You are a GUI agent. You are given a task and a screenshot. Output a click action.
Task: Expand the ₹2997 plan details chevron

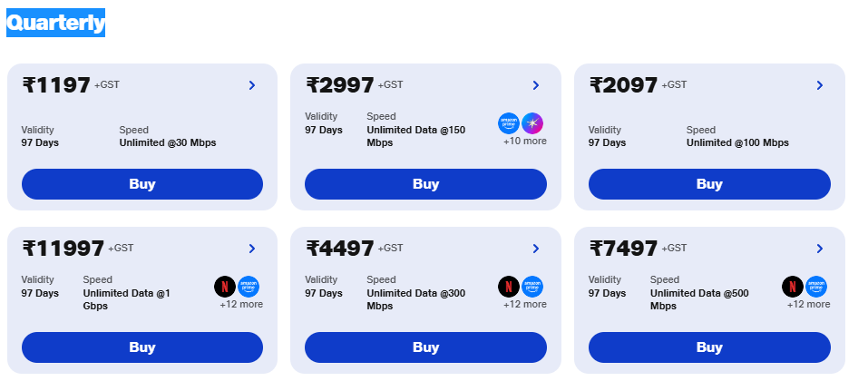536,85
